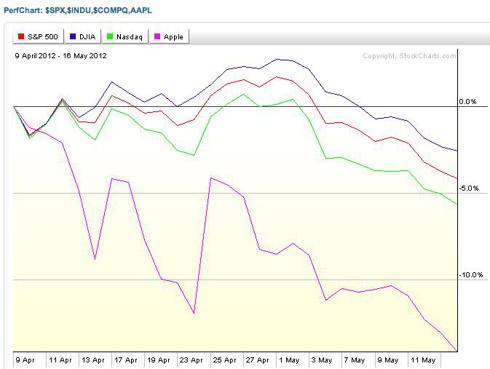Click the red S&P 500 color square

(21, 36)
